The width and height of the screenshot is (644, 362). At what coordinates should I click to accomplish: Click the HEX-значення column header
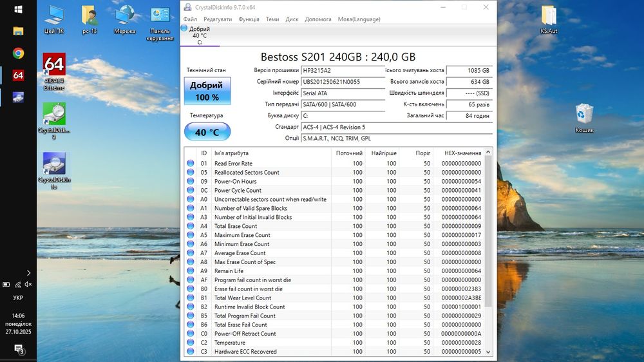[459, 153]
